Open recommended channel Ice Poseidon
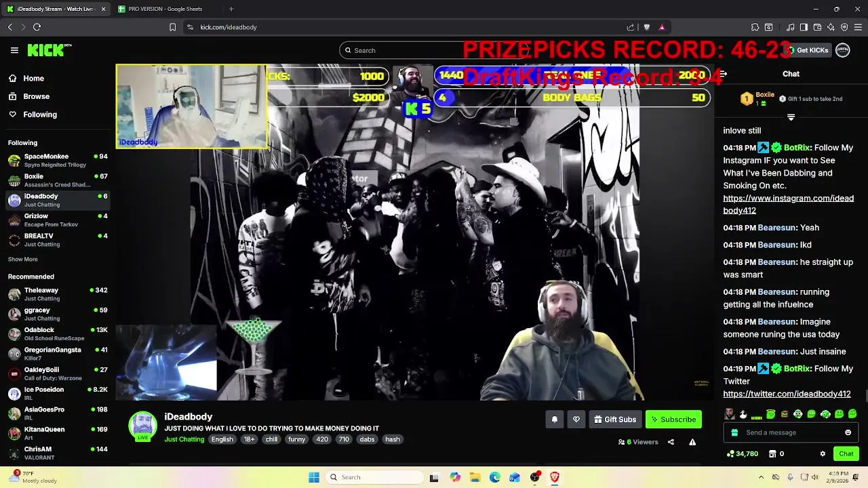Image resolution: width=868 pixels, height=488 pixels. tap(58, 394)
